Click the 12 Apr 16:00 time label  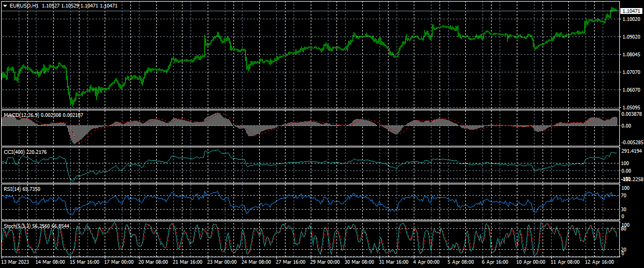point(600,262)
